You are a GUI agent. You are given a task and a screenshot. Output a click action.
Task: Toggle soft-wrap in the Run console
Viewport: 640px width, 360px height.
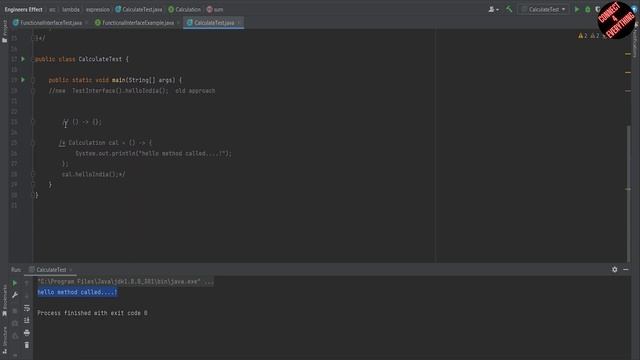[x=27, y=308]
